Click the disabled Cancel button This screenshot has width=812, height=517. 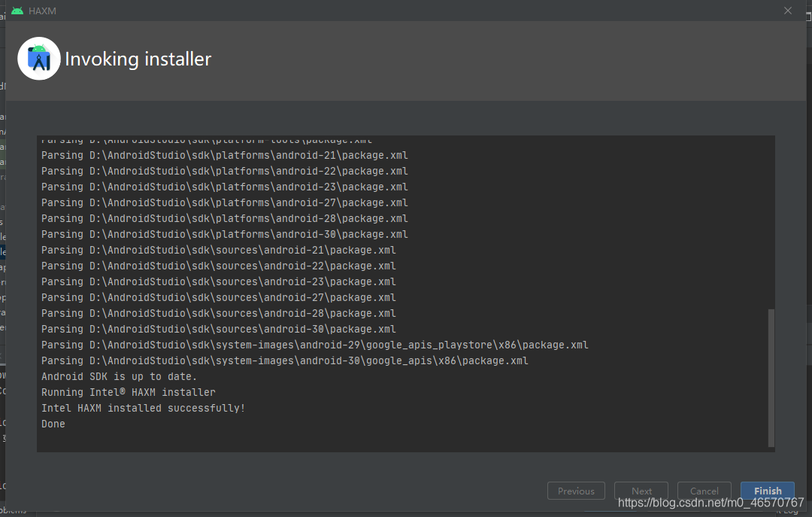[704, 491]
